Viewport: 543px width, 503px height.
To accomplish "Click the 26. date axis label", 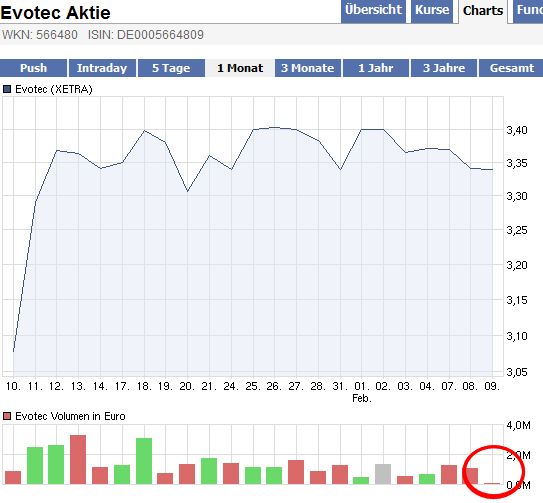I will (x=274, y=386).
